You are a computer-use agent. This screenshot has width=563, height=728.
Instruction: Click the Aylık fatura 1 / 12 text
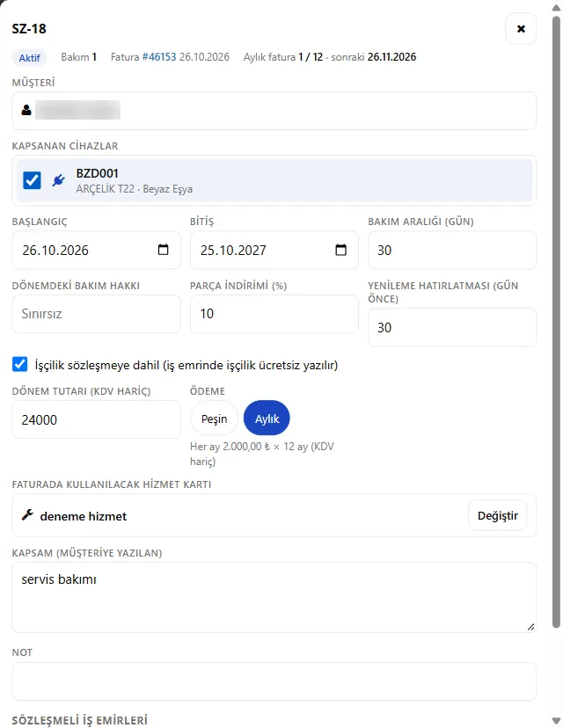[283, 57]
